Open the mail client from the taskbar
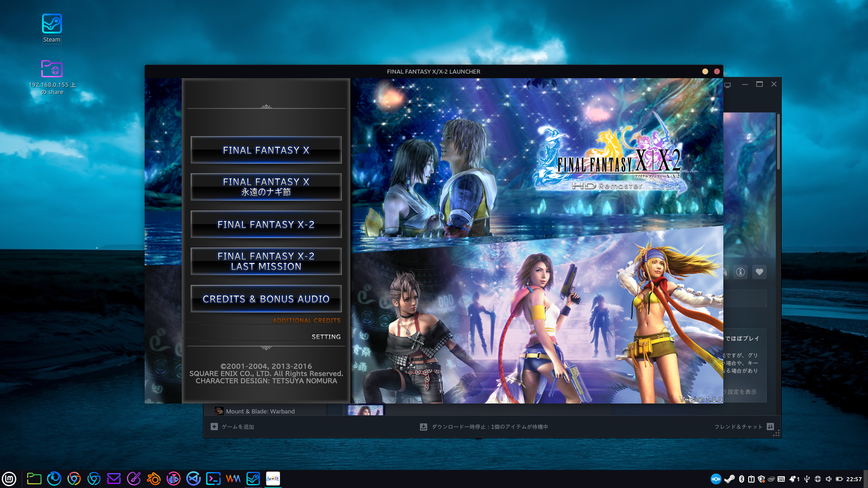Screen dimensions: 868x488 pos(113,479)
